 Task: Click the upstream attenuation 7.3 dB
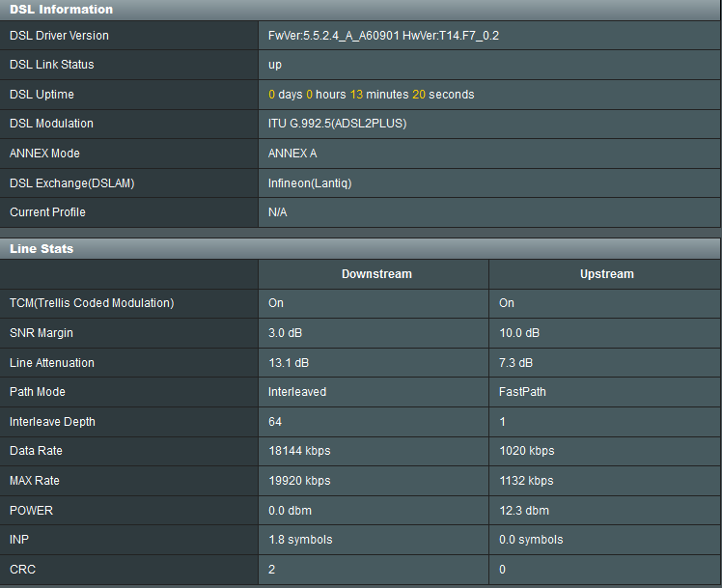click(x=515, y=363)
